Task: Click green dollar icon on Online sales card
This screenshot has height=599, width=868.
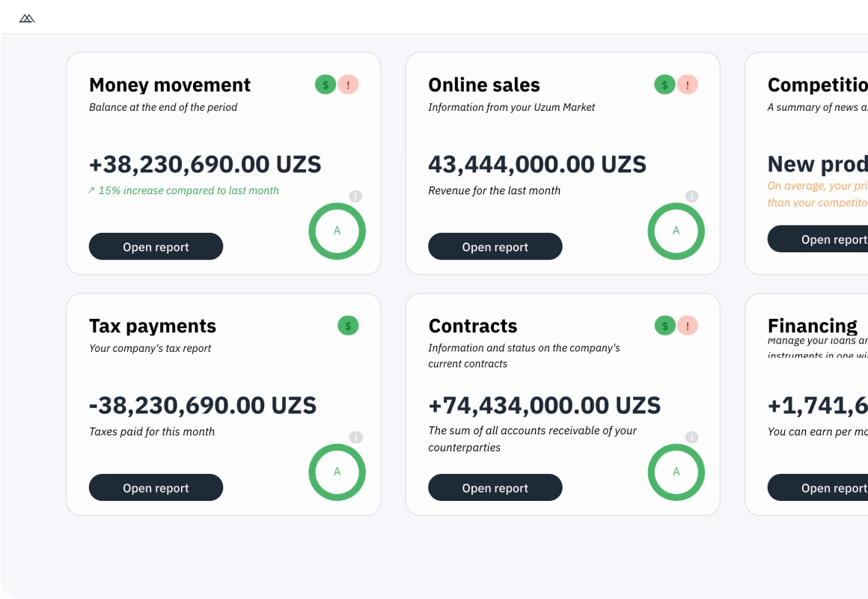Action: (x=664, y=85)
